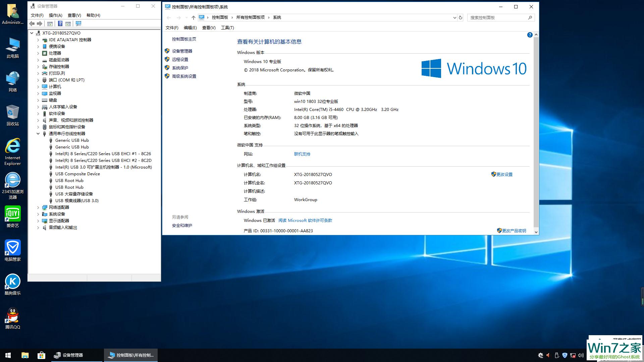Image resolution: width=644 pixels, height=362 pixels.
Task: Open 操作(A) menu in Device Manager
Action: (x=55, y=15)
